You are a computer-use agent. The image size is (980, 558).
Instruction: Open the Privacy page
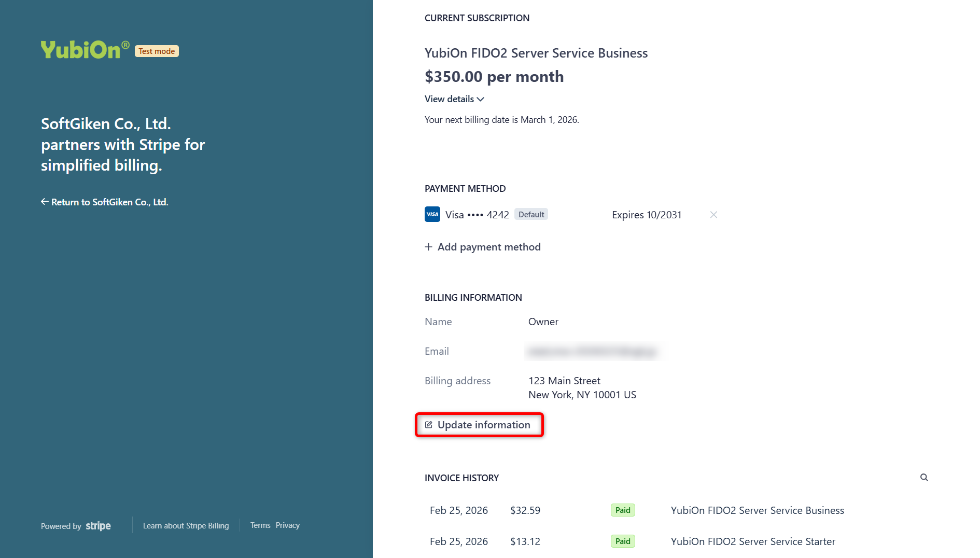pos(287,525)
